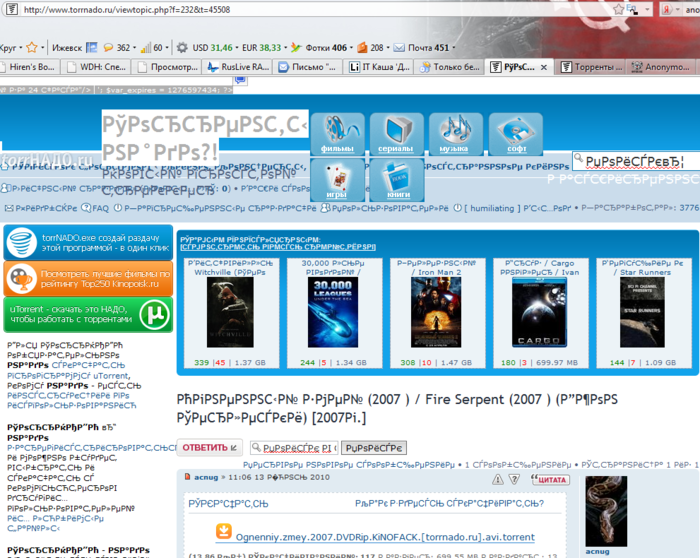Open the софт category icon

[516, 134]
